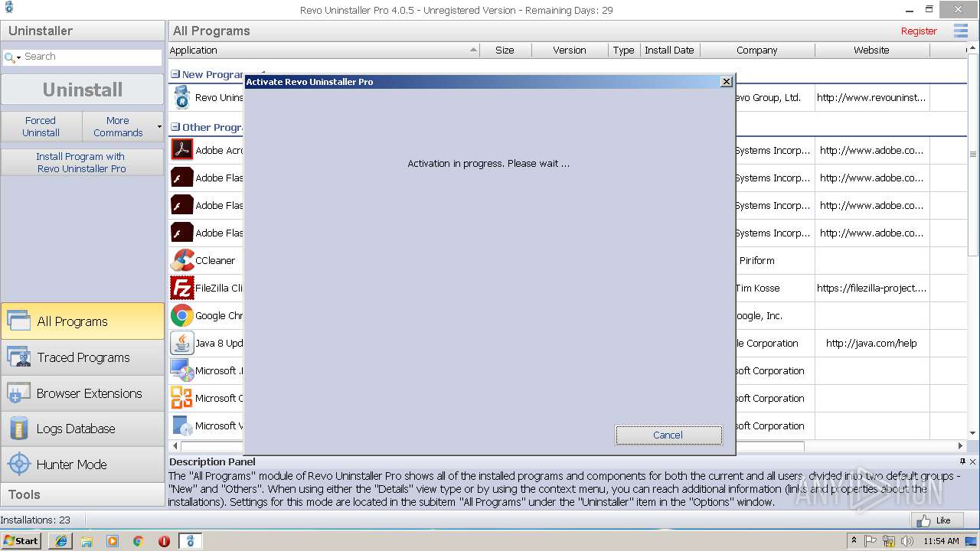This screenshot has width=980, height=551.
Task: Open the More Commands dropdown
Action: [x=122, y=126]
